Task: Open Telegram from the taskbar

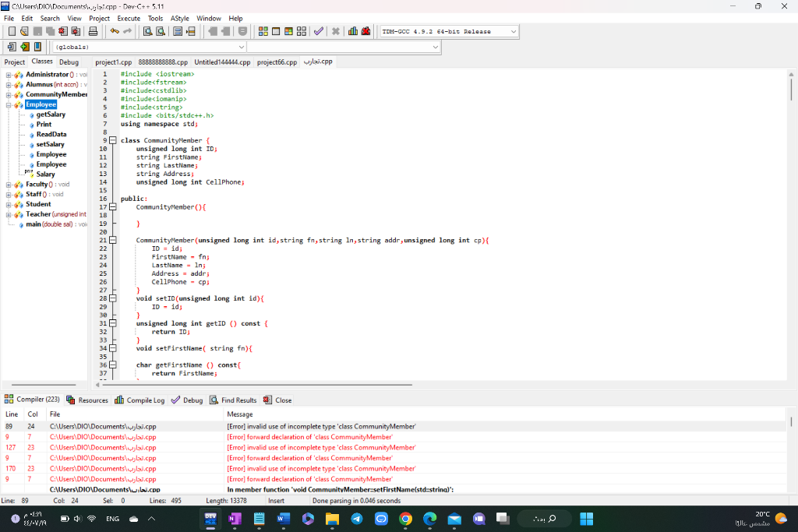Action: (x=357, y=519)
